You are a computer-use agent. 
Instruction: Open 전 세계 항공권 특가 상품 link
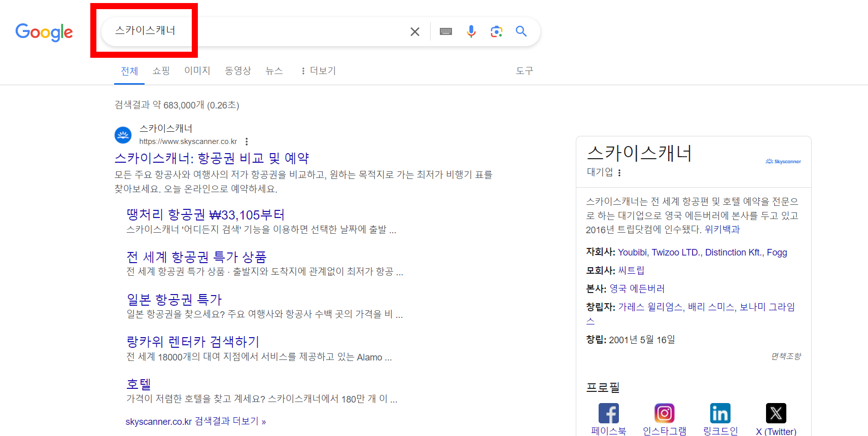tap(196, 257)
